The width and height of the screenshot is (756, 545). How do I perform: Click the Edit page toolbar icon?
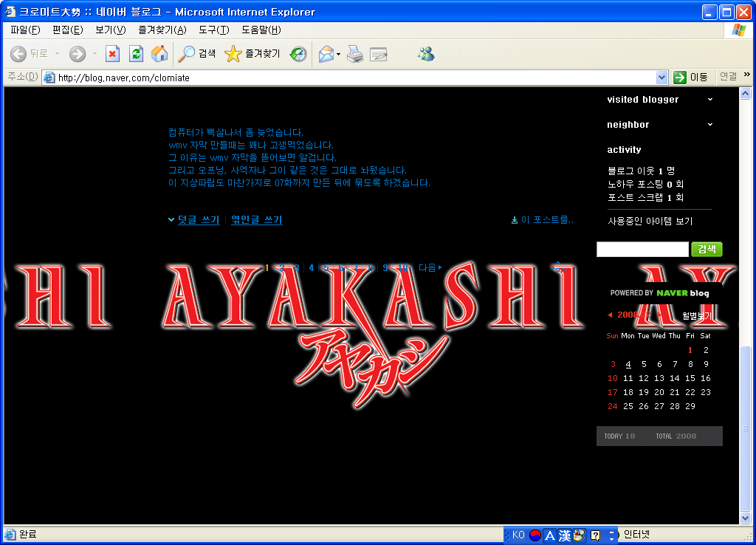point(379,53)
